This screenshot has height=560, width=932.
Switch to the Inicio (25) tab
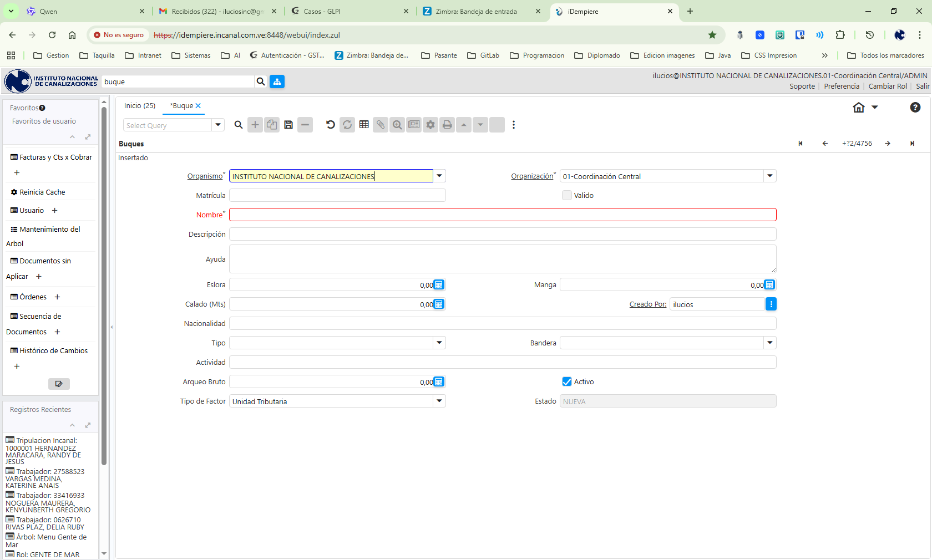point(140,106)
